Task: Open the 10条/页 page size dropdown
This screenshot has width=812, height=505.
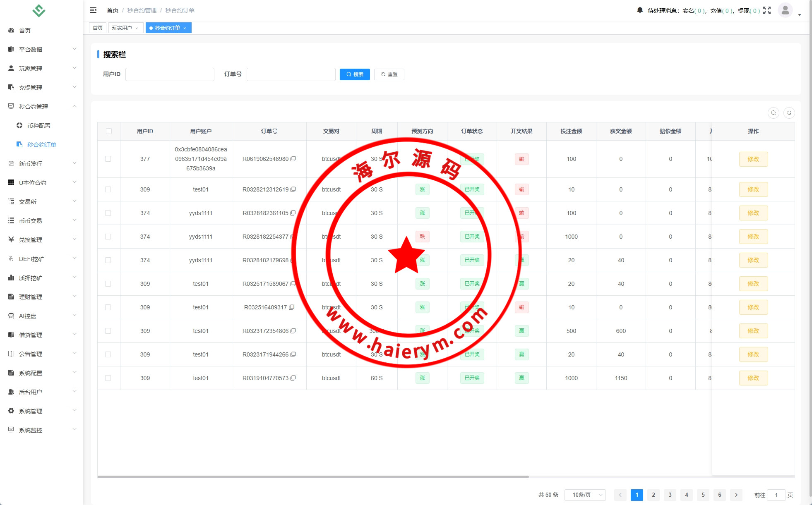Action: 585,495
